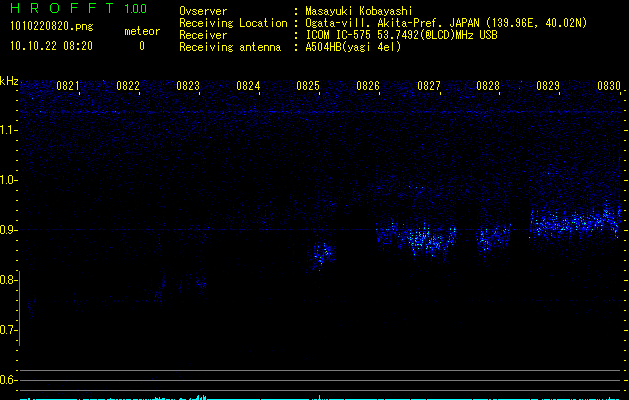Click the 0.6 kHz axis label

[x=8, y=380]
